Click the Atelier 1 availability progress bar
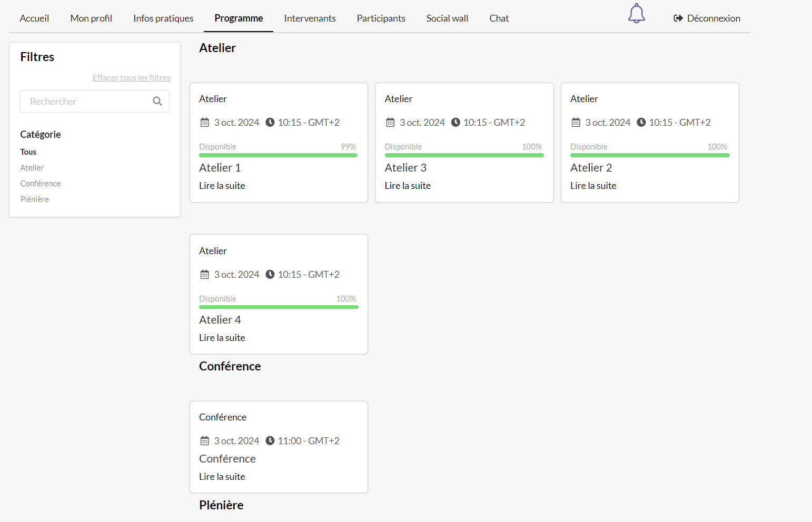Viewport: 812px width, 522px height. click(279, 155)
